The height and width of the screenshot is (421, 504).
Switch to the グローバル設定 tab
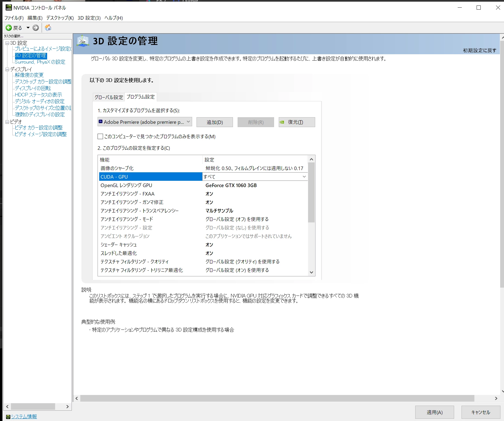109,97
